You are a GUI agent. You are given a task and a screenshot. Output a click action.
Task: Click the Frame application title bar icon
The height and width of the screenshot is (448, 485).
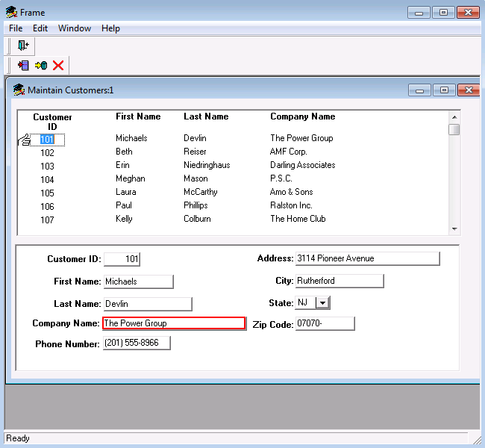click(x=11, y=12)
